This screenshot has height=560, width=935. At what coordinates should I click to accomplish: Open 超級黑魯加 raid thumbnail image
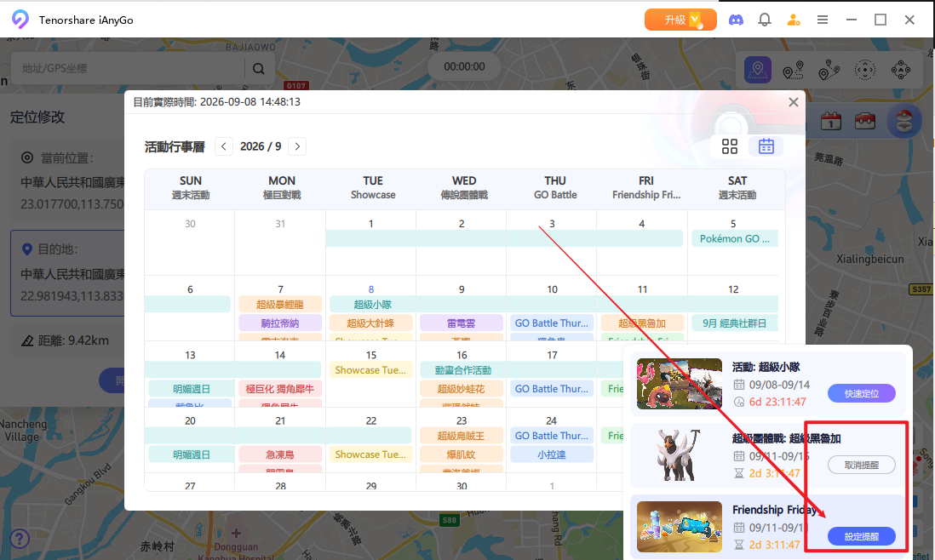pos(680,455)
